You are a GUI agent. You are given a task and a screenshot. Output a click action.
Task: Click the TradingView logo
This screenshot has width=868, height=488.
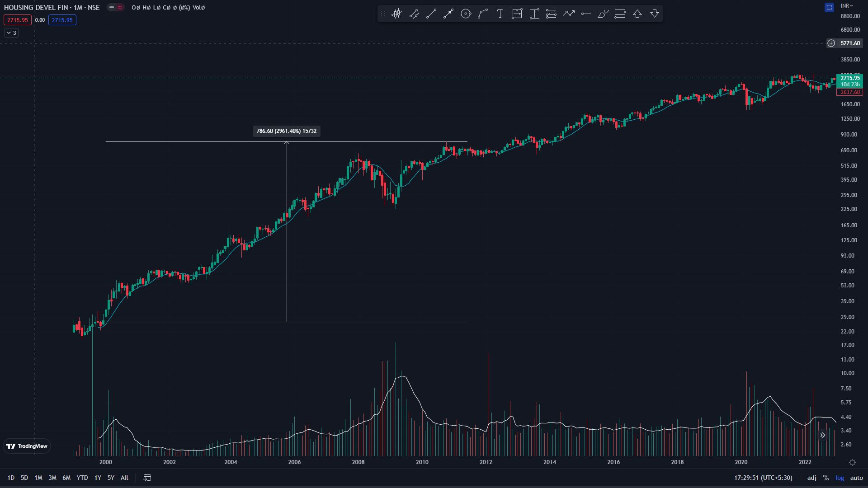click(27, 446)
